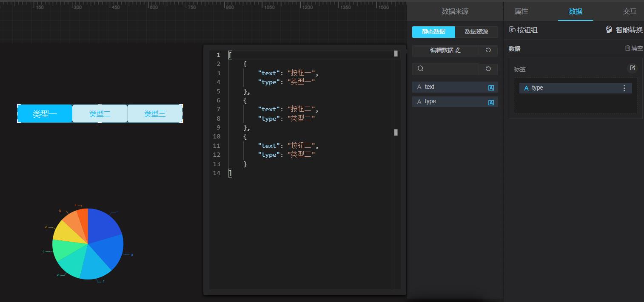This screenshot has width=644, height=302.
Task: Click the 数据来源 panel title
Action: pyautogui.click(x=455, y=11)
